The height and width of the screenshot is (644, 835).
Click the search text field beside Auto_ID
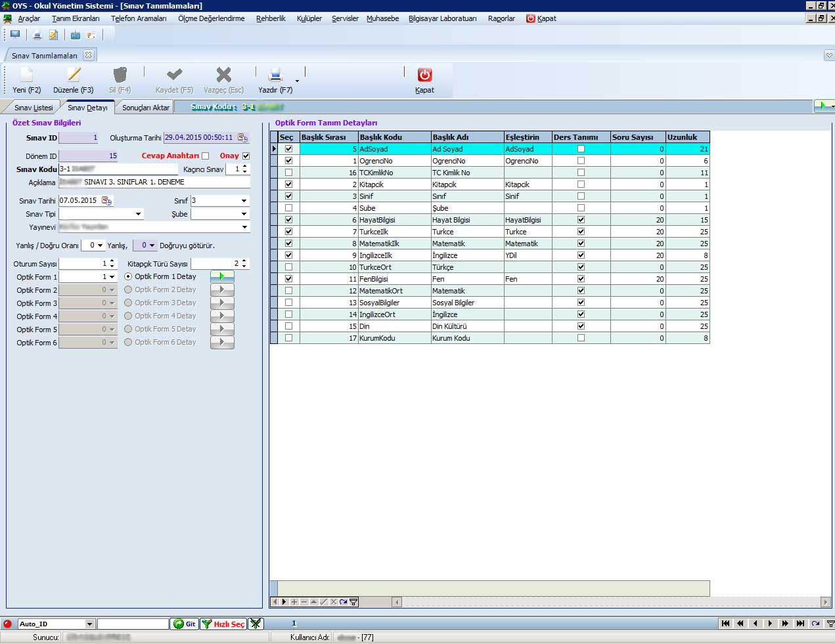click(133, 624)
